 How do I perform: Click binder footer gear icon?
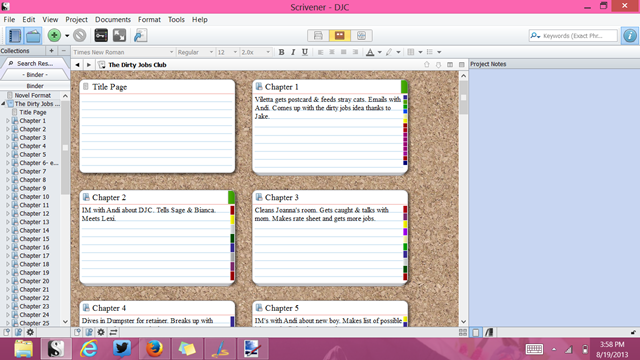click(30, 332)
